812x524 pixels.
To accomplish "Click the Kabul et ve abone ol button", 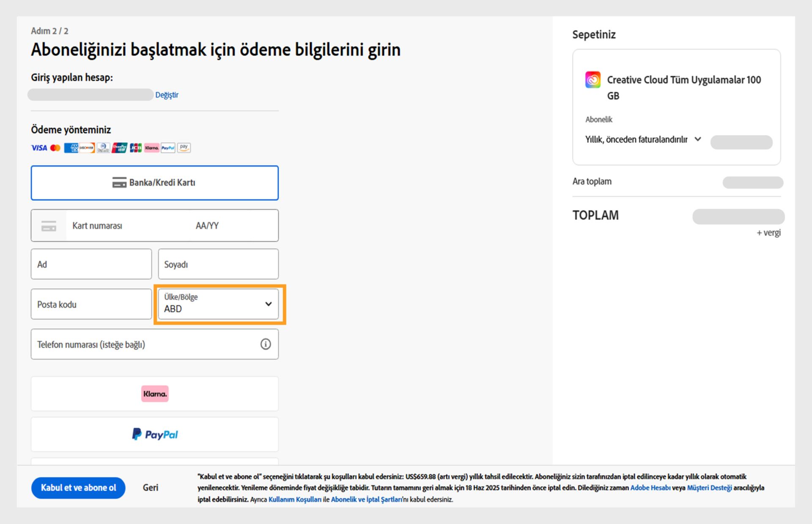I will 78,488.
